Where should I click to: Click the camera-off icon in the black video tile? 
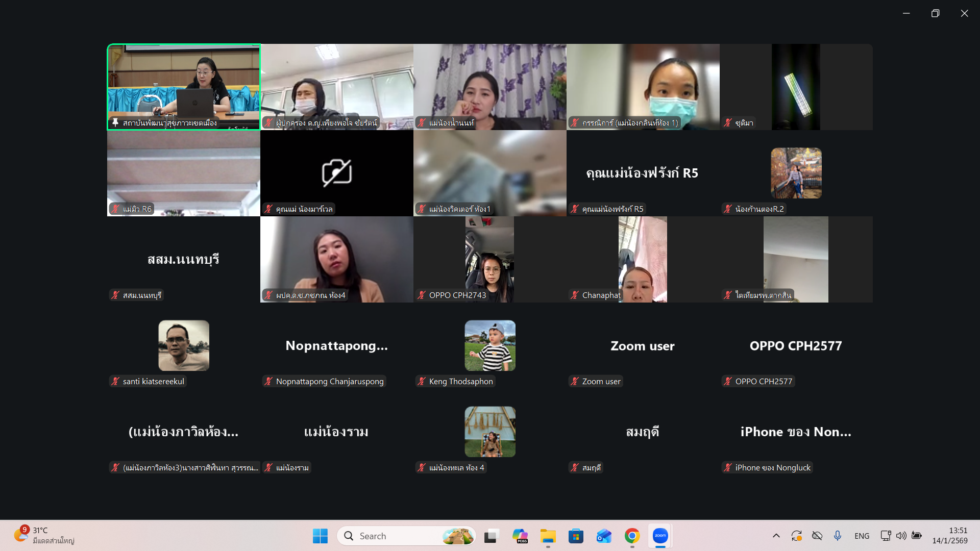[336, 172]
